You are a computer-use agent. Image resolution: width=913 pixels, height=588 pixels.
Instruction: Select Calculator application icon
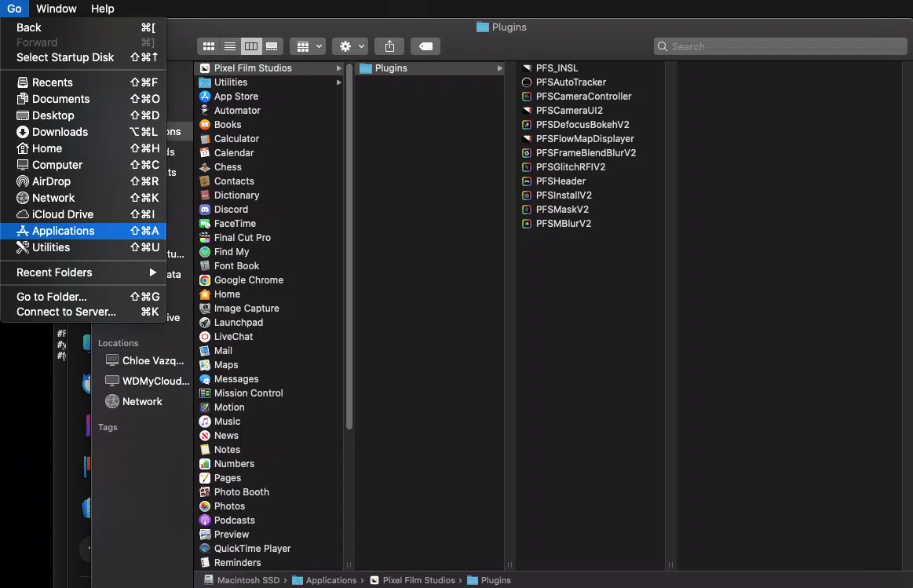[205, 138]
